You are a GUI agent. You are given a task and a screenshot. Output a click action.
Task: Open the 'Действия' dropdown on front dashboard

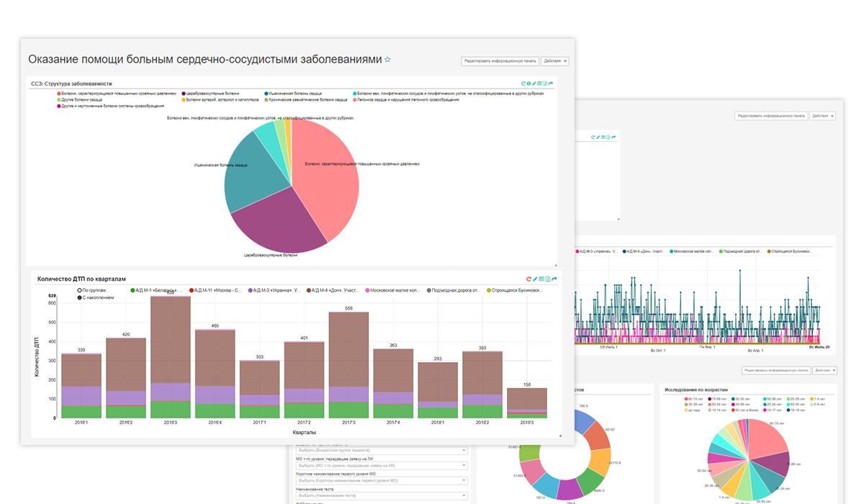coord(555,61)
